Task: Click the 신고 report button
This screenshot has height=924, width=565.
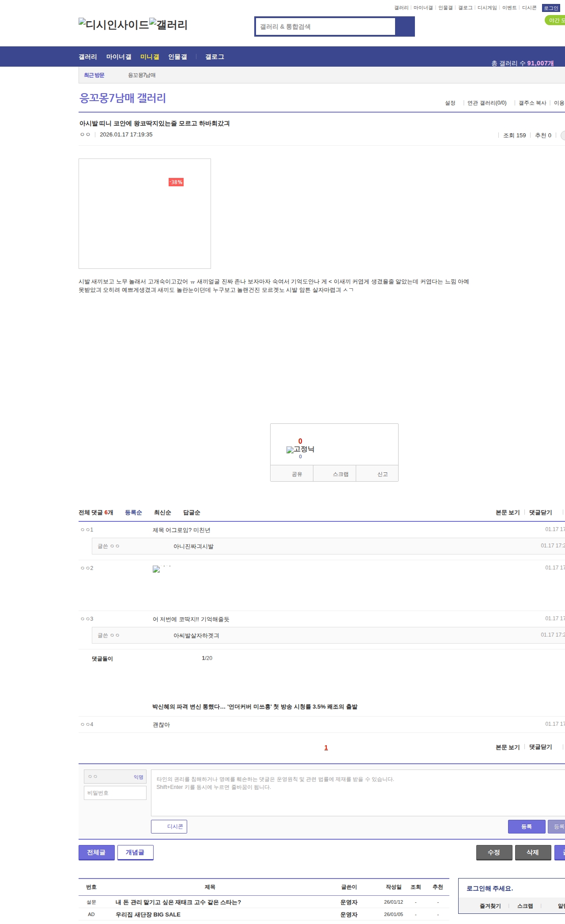Action: pos(382,474)
